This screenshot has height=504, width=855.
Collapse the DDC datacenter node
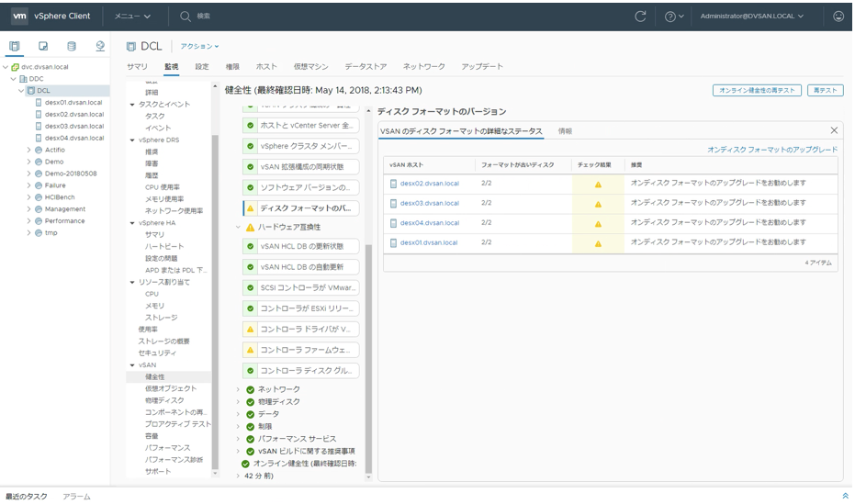click(x=14, y=79)
